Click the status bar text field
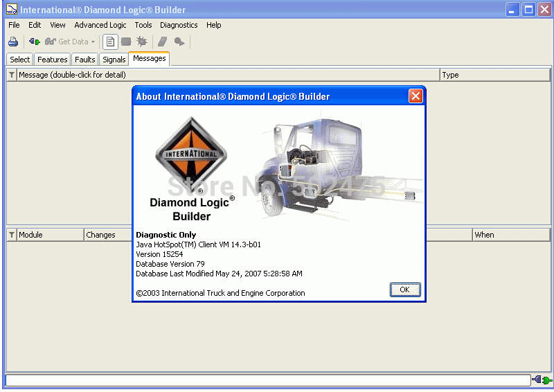This screenshot has width=554, height=392. (268, 380)
